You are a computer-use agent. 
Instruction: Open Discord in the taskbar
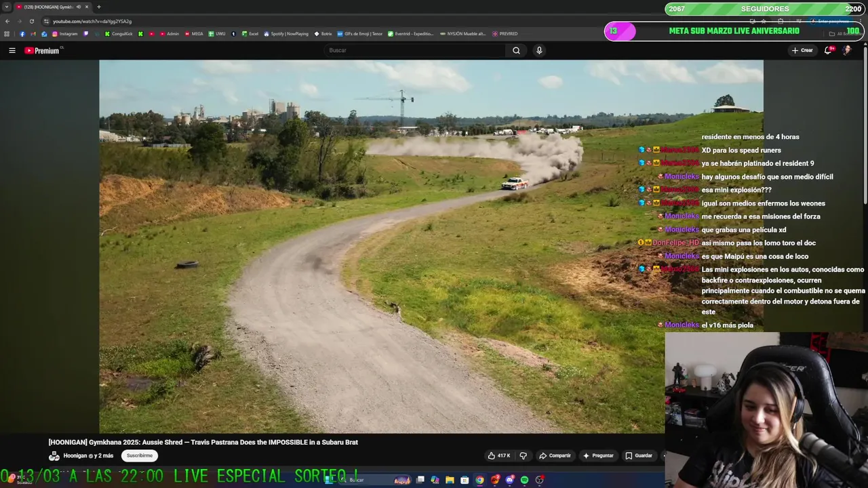pos(510,480)
